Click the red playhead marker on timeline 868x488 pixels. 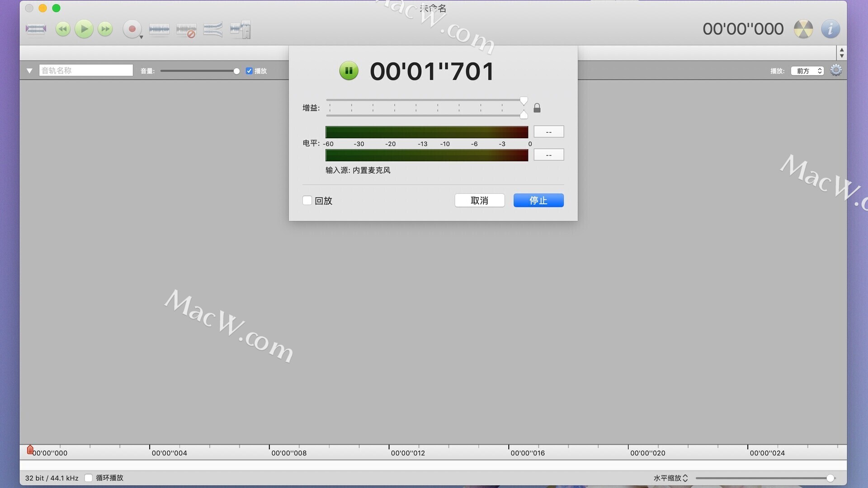(x=30, y=450)
